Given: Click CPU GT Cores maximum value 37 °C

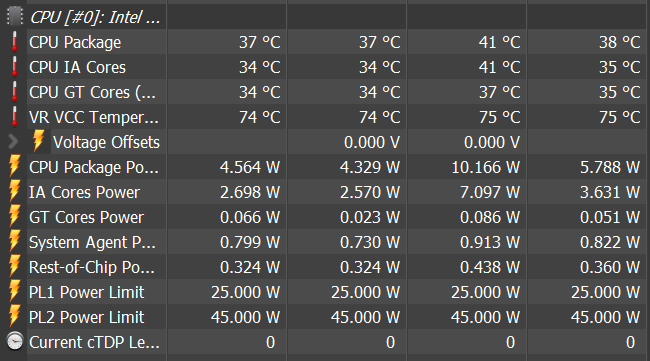Looking at the screenshot, I should [500, 92].
